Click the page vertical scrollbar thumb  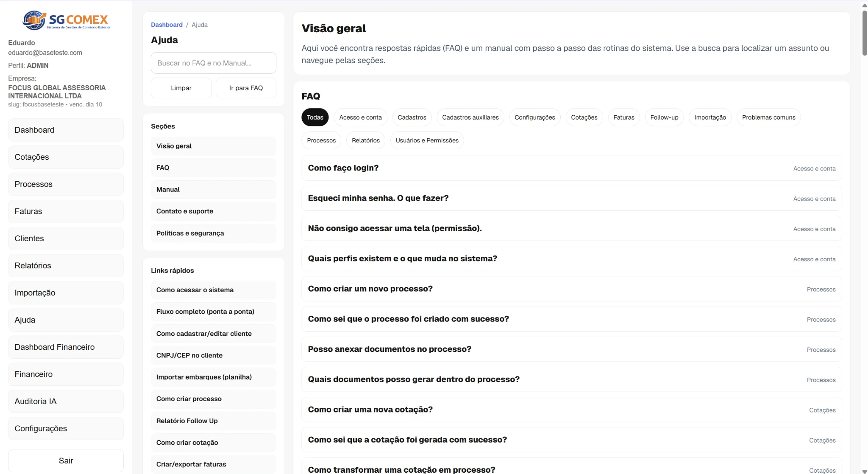(865, 33)
